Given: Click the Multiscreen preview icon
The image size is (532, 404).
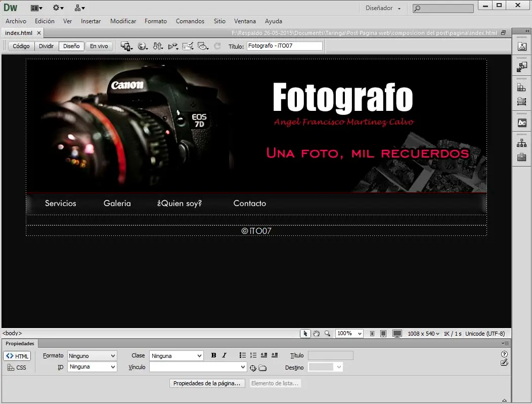Looking at the screenshot, I should (126, 46).
